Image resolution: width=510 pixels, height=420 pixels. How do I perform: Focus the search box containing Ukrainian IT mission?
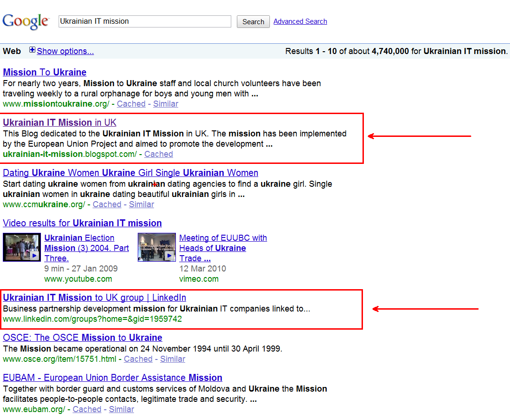pyautogui.click(x=145, y=21)
